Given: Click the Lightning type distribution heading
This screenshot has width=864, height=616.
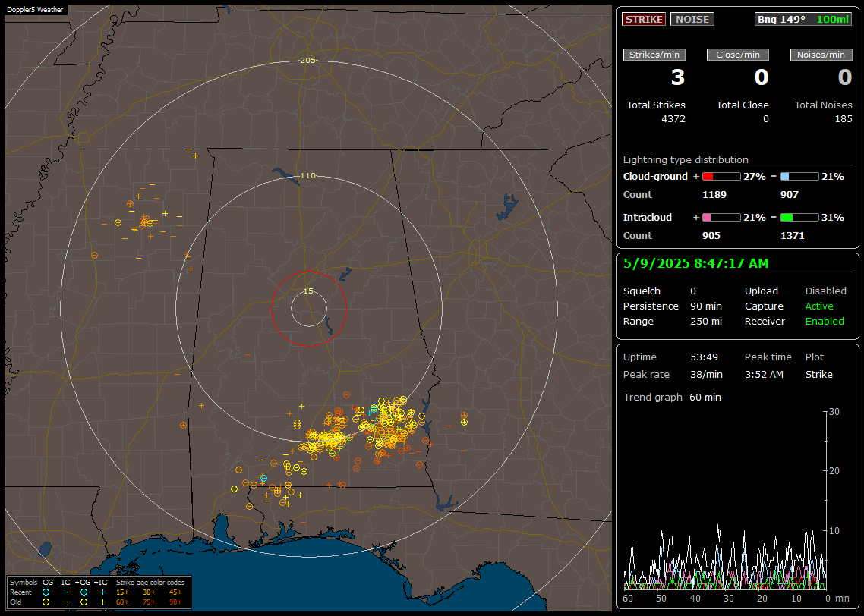Looking at the screenshot, I should click(686, 159).
